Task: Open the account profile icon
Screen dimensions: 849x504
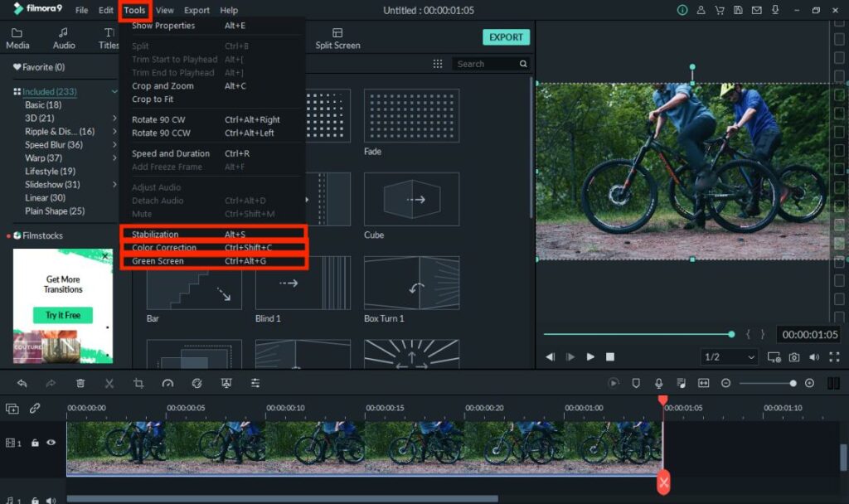Action: 701,10
